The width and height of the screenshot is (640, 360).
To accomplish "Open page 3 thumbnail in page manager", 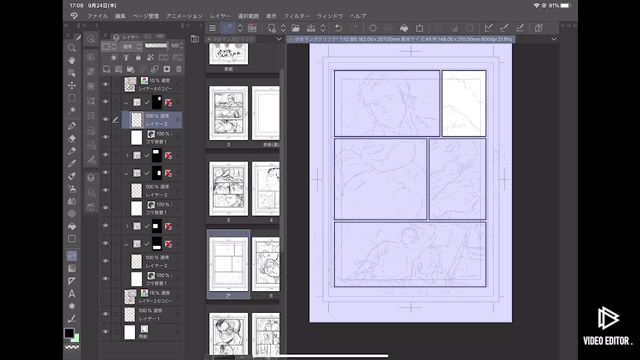I will [228, 113].
